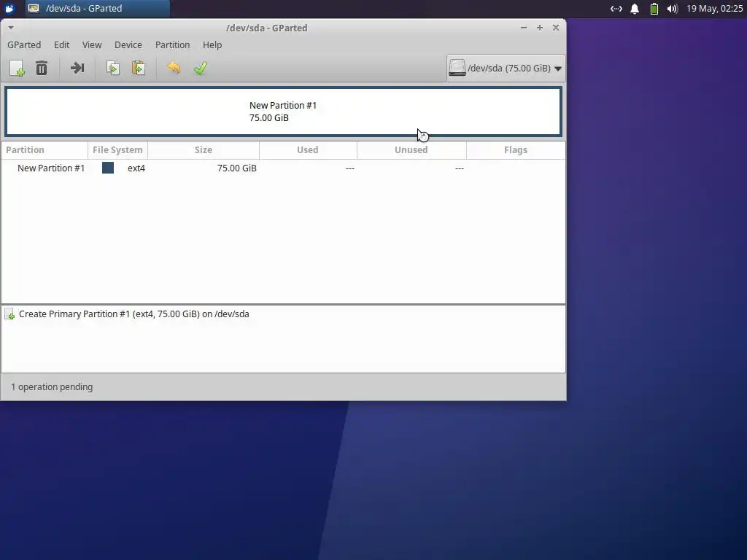This screenshot has width=747, height=560.
Task: Maximize the GParted window
Action: [540, 28]
